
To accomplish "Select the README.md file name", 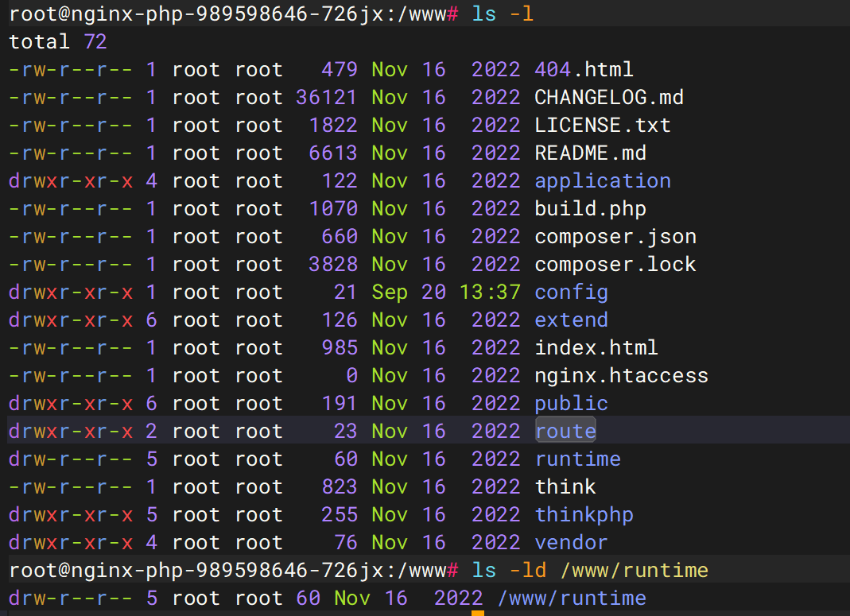I will pos(590,153).
